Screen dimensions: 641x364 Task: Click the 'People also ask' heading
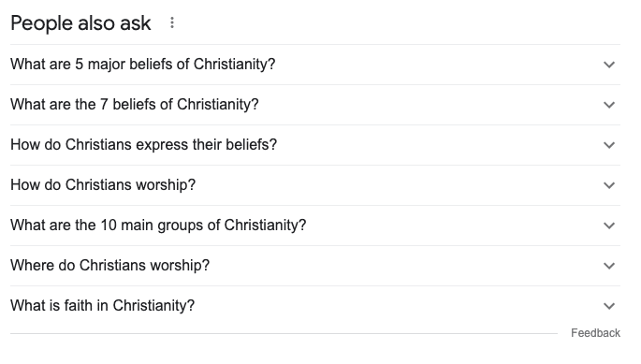click(80, 23)
